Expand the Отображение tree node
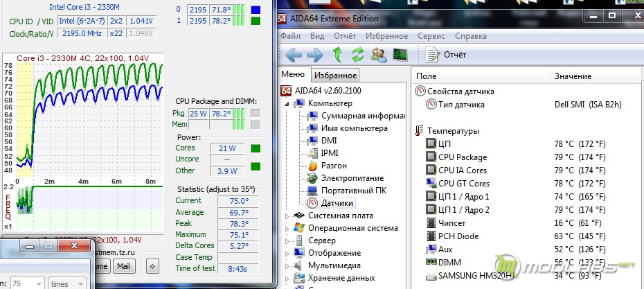Image resolution: width=644 pixels, height=289 pixels. click(287, 253)
